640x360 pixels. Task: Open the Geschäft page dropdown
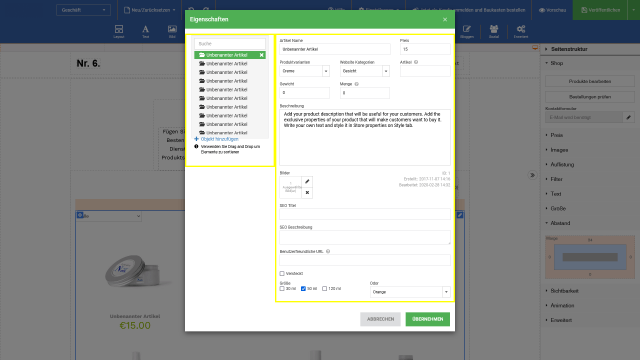tap(83, 10)
